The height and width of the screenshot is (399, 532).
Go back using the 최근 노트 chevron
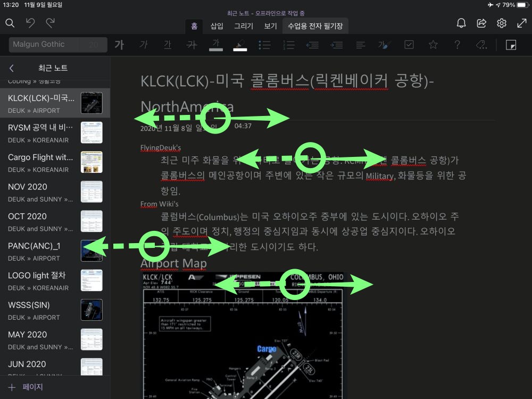12,68
